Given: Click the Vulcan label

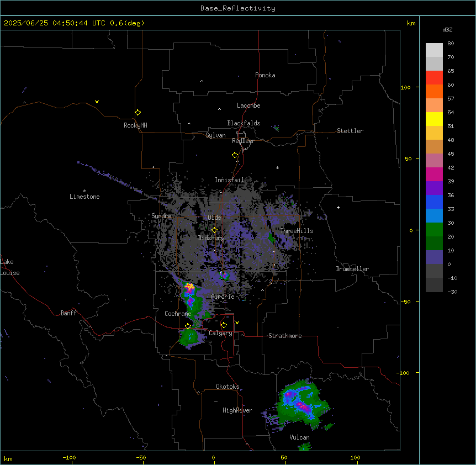Looking at the screenshot, I should pyautogui.click(x=300, y=437).
